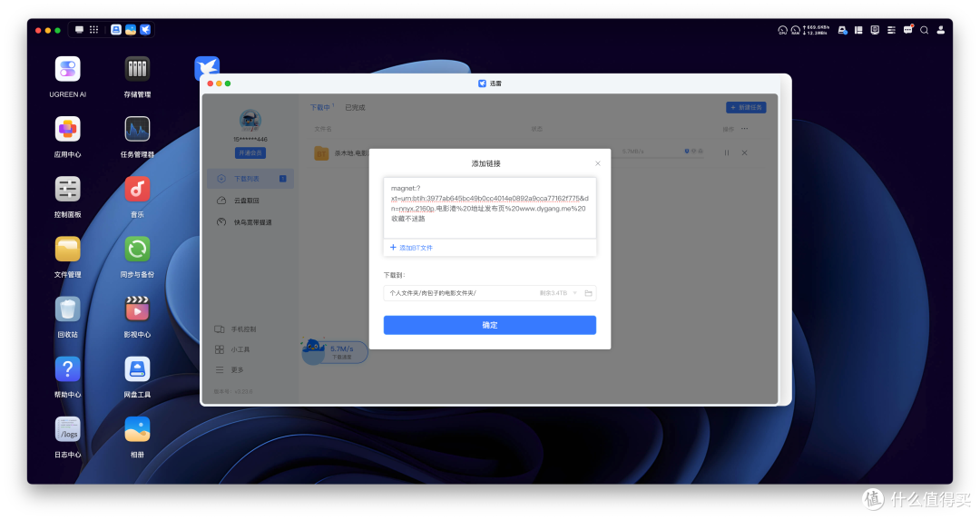
Task: Expand the download path dropdown arrow
Action: tap(575, 293)
